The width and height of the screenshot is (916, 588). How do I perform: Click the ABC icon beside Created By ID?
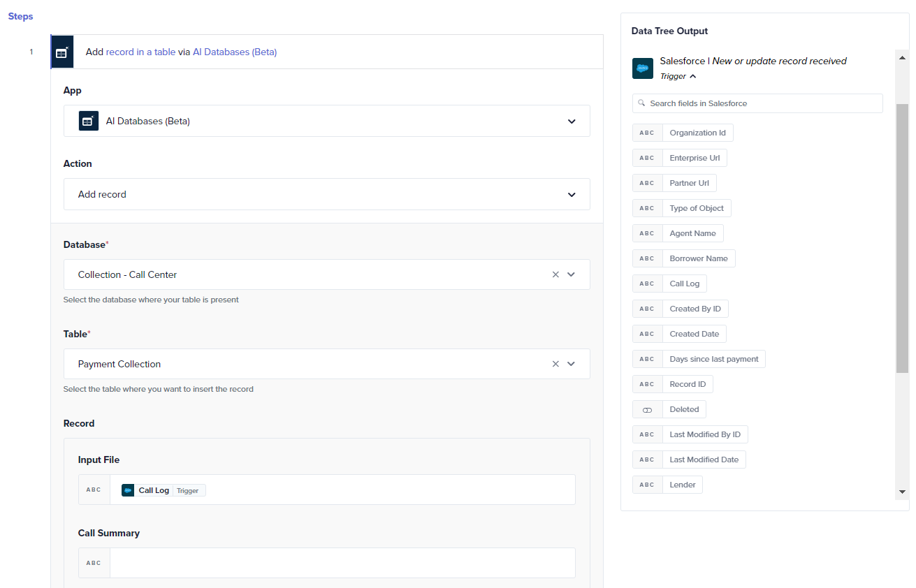click(x=647, y=309)
